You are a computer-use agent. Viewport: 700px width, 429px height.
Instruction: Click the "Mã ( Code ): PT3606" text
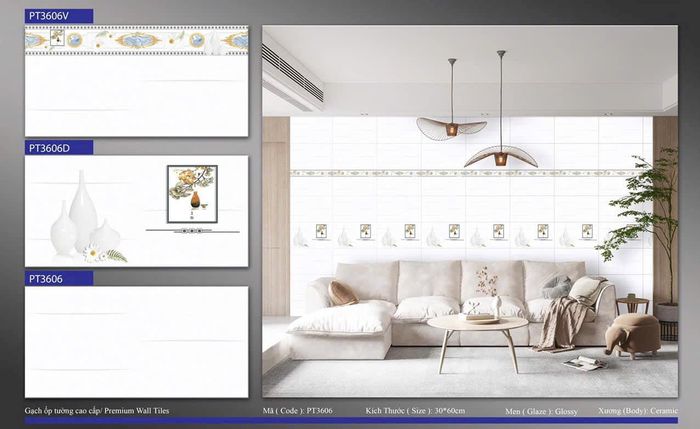pyautogui.click(x=297, y=411)
